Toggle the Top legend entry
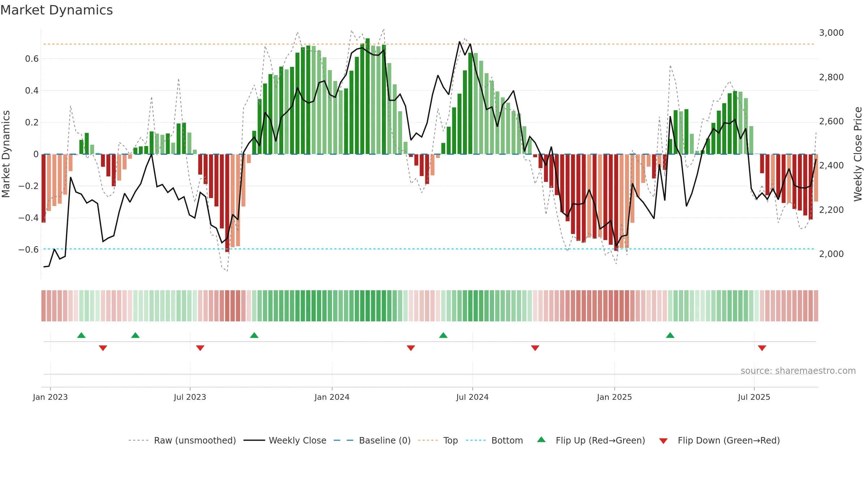This screenshot has height=488, width=868. pyautogui.click(x=438, y=440)
